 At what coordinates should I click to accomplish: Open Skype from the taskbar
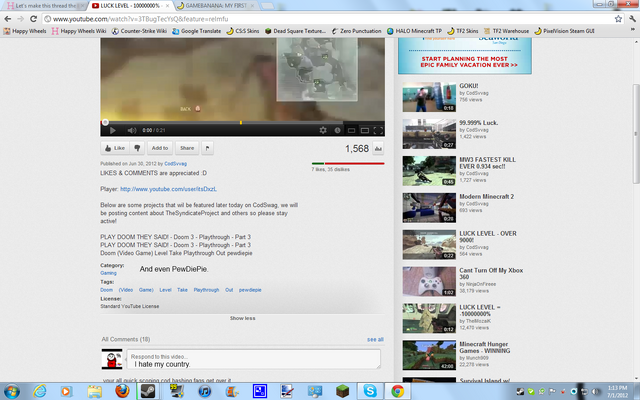tap(370, 391)
